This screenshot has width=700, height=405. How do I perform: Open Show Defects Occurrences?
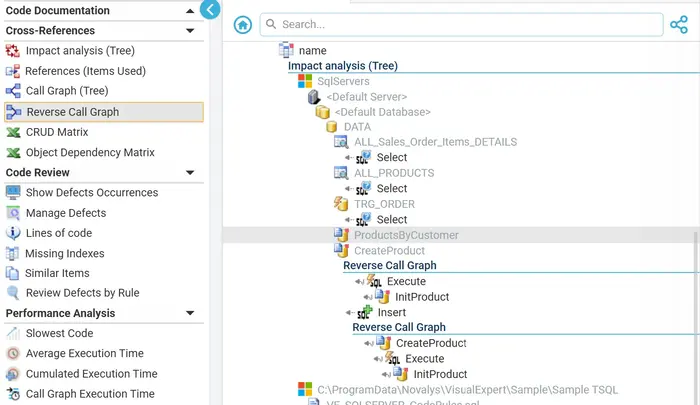[x=92, y=192]
